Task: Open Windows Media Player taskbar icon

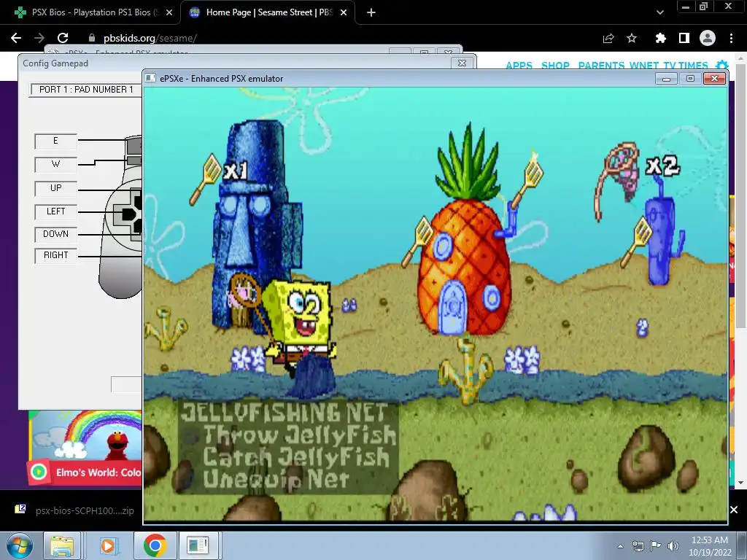Action: pyautogui.click(x=109, y=545)
